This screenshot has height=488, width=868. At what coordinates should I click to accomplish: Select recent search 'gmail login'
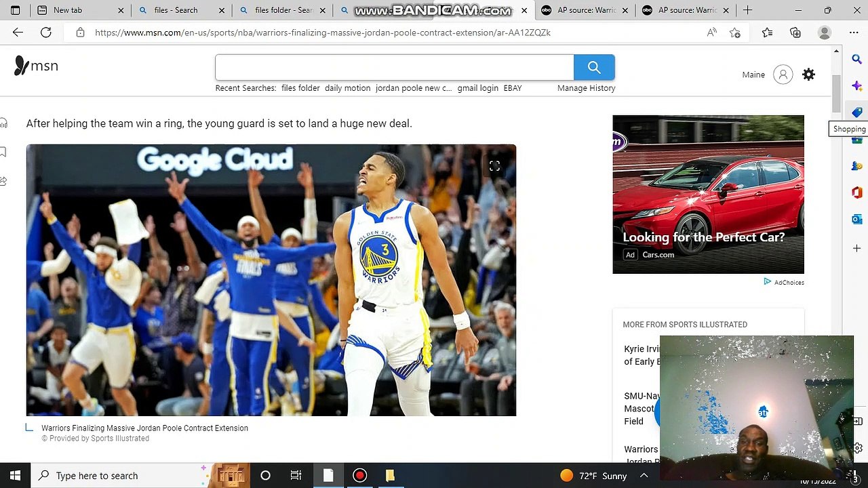pyautogui.click(x=477, y=88)
